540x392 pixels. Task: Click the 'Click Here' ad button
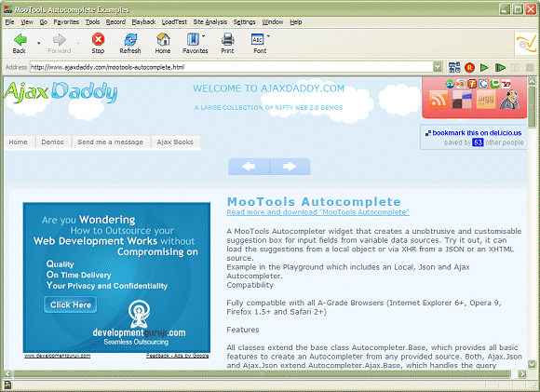(71, 304)
